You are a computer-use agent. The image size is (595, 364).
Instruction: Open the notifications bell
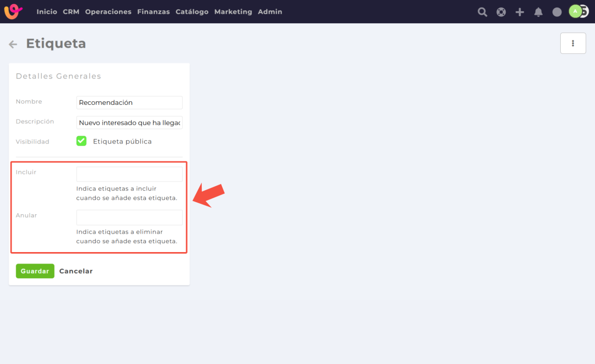tap(539, 12)
